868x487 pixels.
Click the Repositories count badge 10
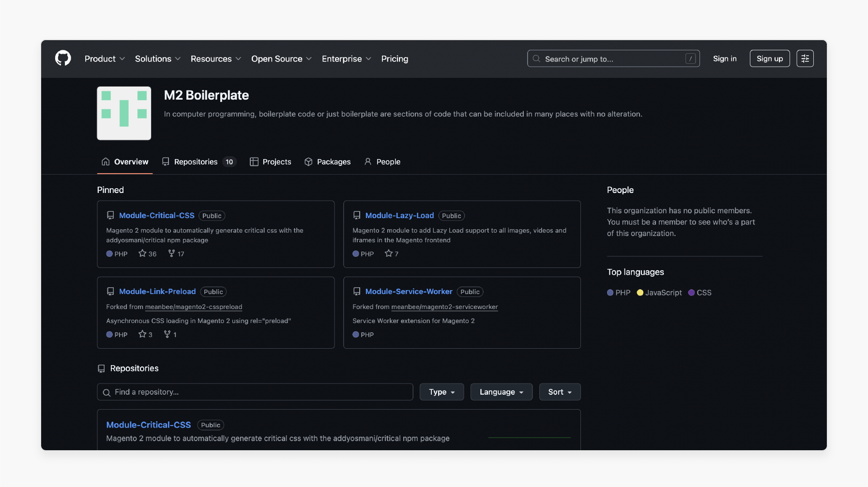point(229,162)
